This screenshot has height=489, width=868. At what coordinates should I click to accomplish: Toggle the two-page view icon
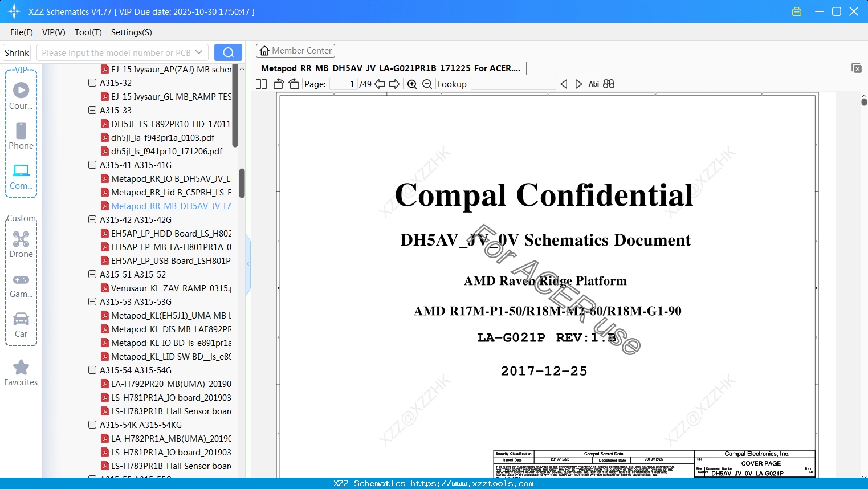[261, 84]
